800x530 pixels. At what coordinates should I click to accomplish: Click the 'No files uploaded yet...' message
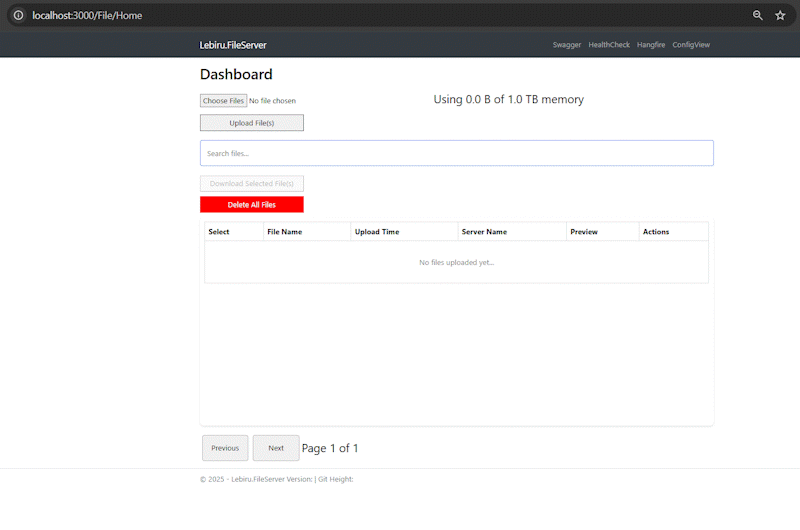coord(457,262)
